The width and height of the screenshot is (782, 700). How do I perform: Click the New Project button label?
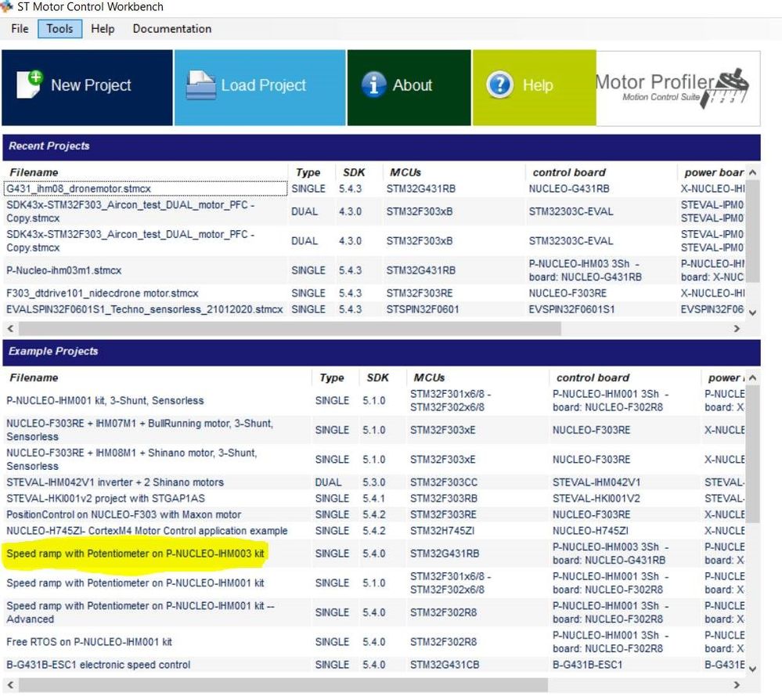[x=92, y=85]
